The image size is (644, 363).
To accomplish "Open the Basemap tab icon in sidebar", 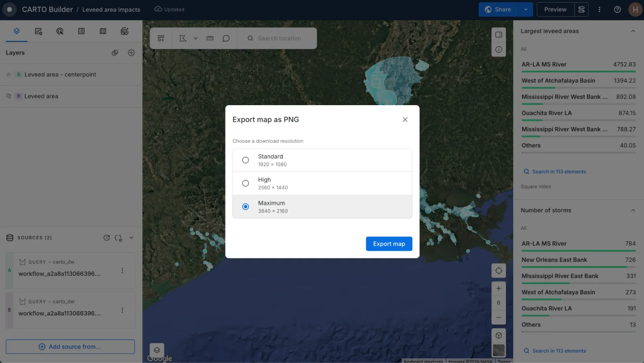I will click(103, 31).
